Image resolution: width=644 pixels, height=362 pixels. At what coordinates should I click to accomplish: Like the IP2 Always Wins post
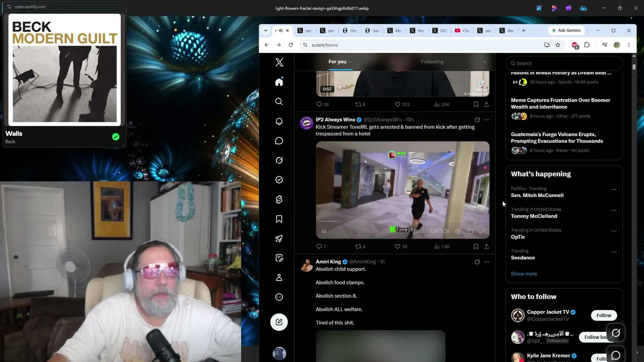pos(400,246)
